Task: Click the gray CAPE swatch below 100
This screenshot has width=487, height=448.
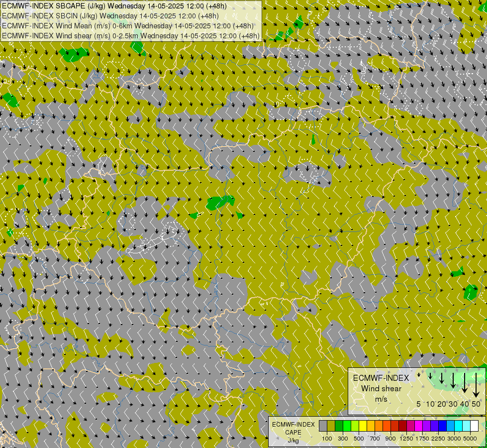Action: (323, 426)
